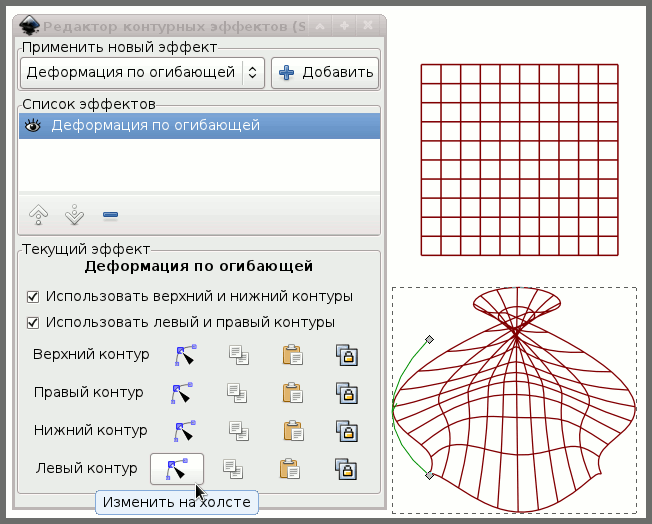This screenshot has height=524, width=652.
Task: Remove the effect with minus icon
Action: tap(110, 214)
